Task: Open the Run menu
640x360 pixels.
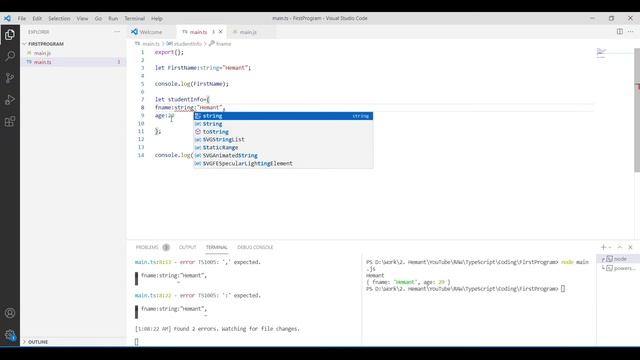Action: point(113,18)
